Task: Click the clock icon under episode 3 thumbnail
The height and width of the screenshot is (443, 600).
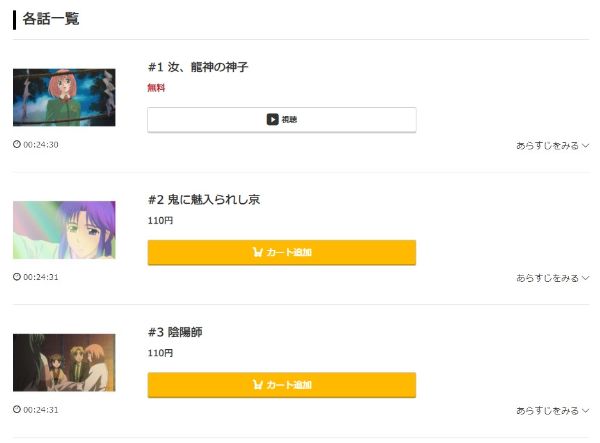Action: [17, 409]
